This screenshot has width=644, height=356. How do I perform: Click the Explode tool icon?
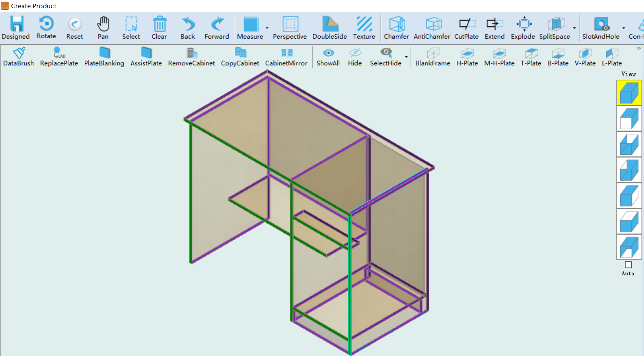pyautogui.click(x=523, y=24)
